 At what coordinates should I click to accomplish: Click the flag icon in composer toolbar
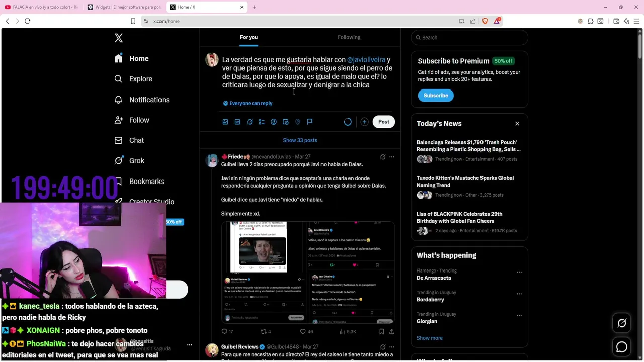[x=310, y=122]
